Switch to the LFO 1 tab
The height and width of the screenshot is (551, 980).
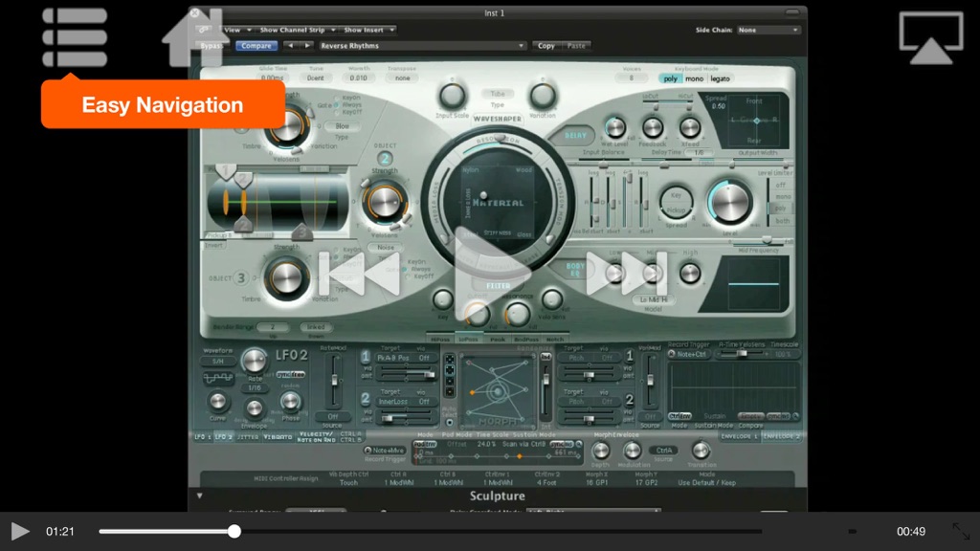click(203, 437)
